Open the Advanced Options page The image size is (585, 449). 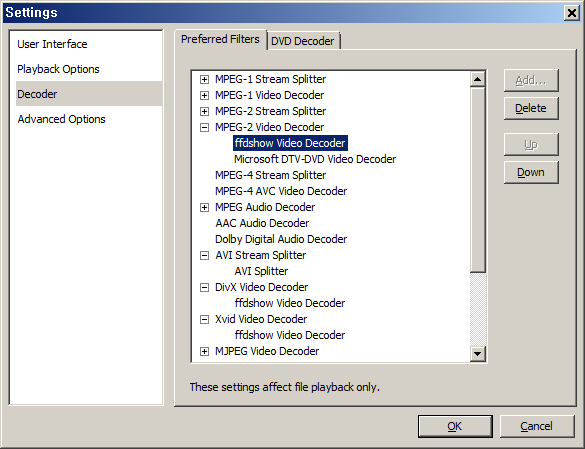pos(62,119)
